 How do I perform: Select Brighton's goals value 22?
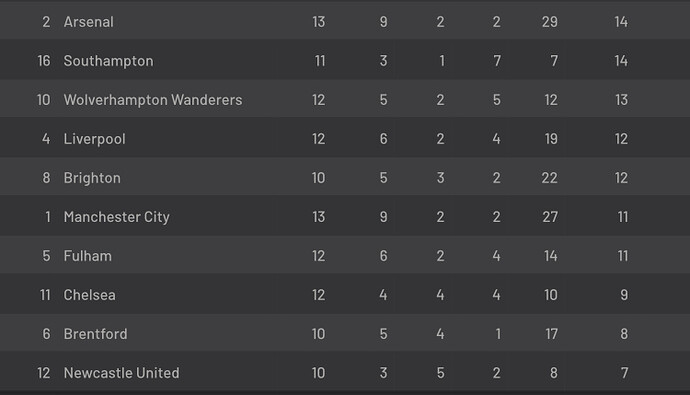[550, 178]
